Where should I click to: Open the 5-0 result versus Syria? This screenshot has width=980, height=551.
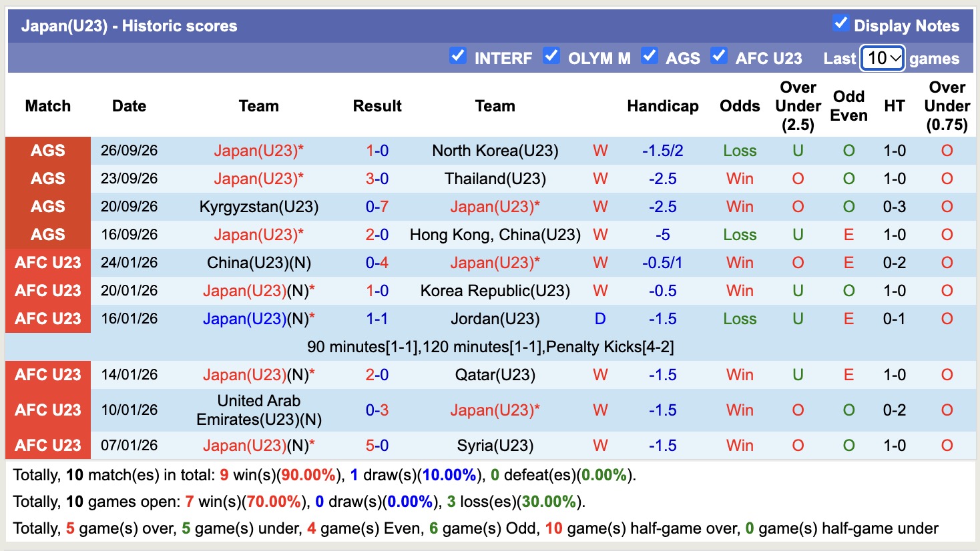[x=377, y=446]
